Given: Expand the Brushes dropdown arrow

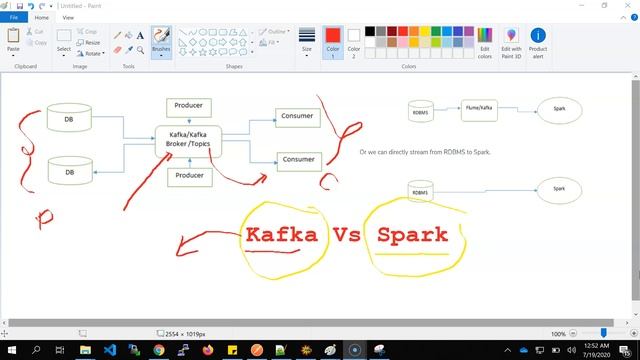Looking at the screenshot, I should click(x=161, y=56).
